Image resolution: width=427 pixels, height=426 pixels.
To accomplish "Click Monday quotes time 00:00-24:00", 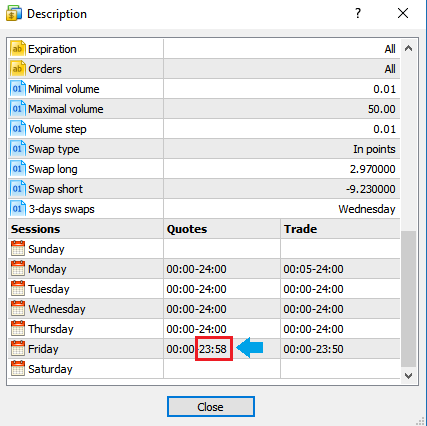I will [x=196, y=269].
